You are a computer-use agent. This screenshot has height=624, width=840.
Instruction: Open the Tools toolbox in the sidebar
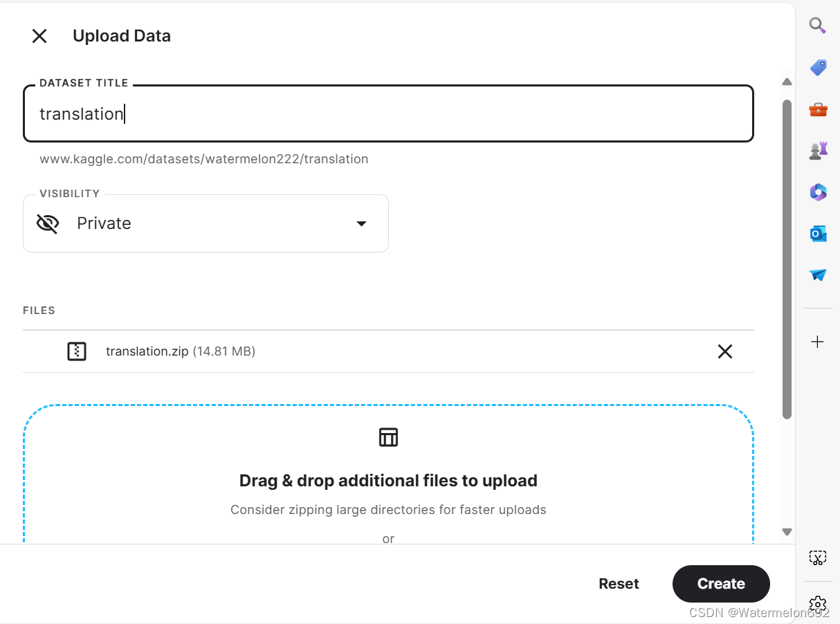818,109
